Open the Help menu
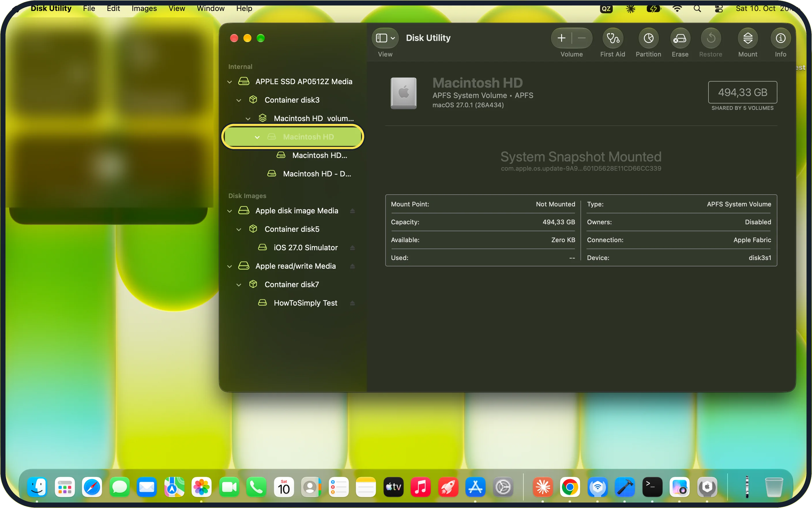The width and height of the screenshot is (812, 508). pyautogui.click(x=244, y=8)
